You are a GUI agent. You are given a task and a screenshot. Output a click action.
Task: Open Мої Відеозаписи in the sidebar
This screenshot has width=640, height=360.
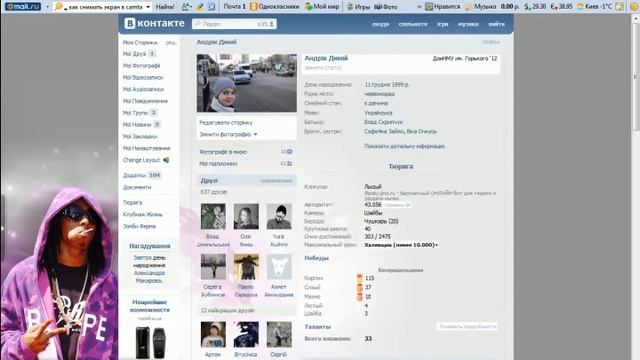(143, 78)
